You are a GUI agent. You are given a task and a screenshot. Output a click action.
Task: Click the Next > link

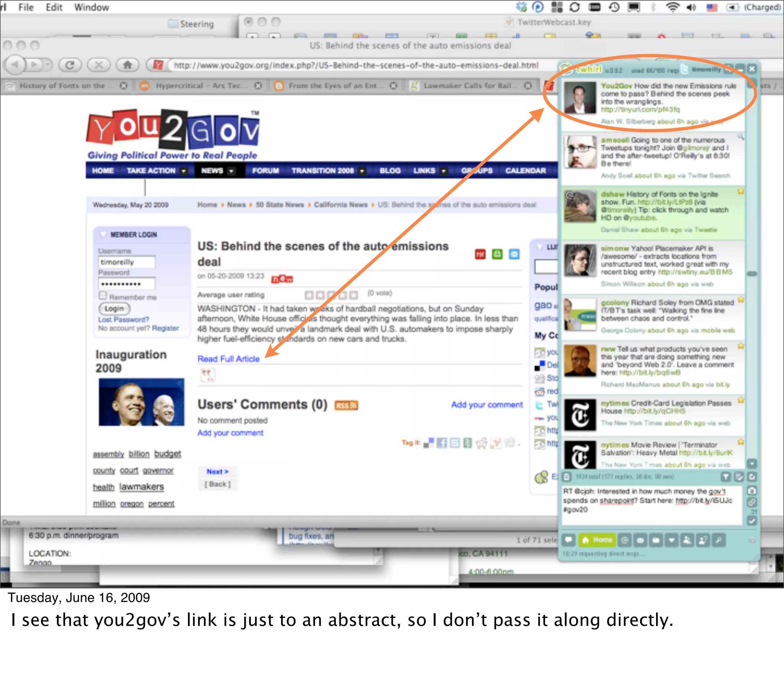217,471
